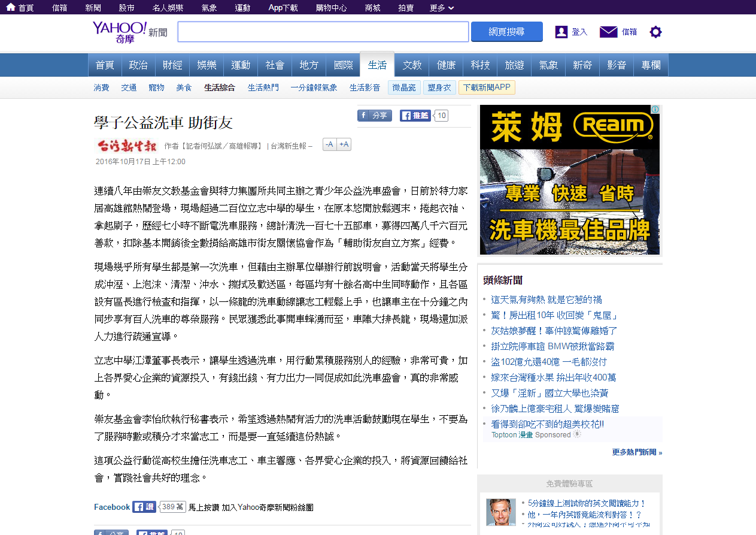Open 購物中心 in the top bar
This screenshot has width=756, height=535.
pyautogui.click(x=332, y=8)
